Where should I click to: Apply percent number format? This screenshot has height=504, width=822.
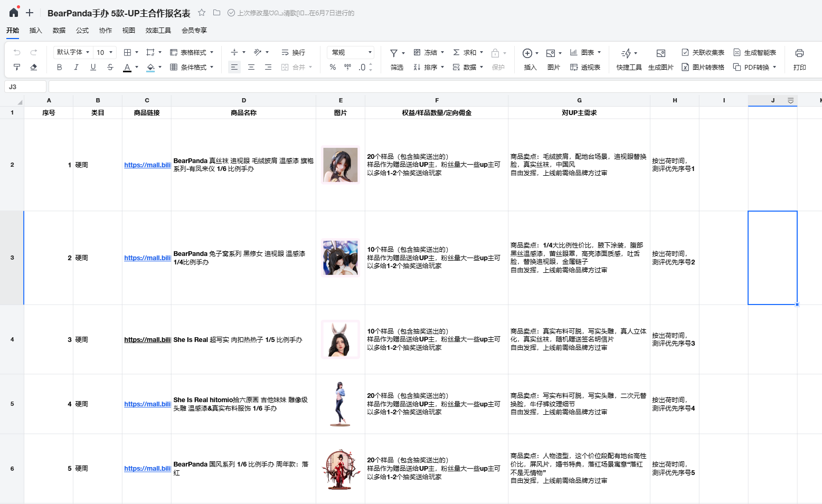pos(333,67)
